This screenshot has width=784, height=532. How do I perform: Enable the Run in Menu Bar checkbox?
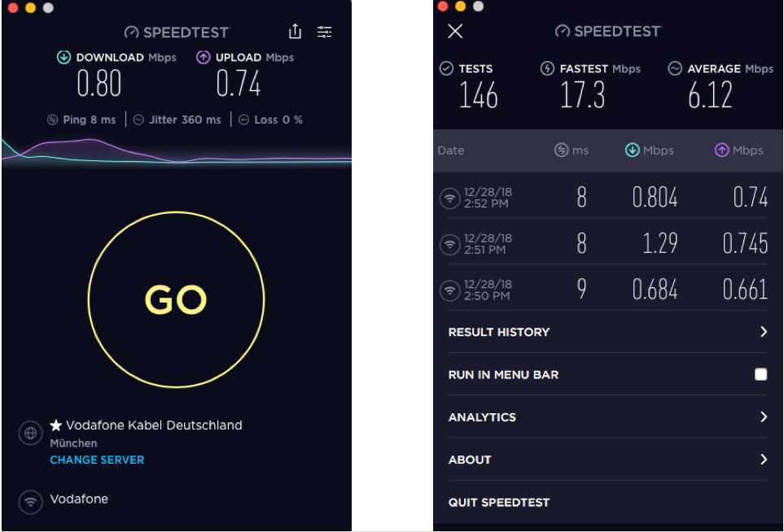point(760,374)
